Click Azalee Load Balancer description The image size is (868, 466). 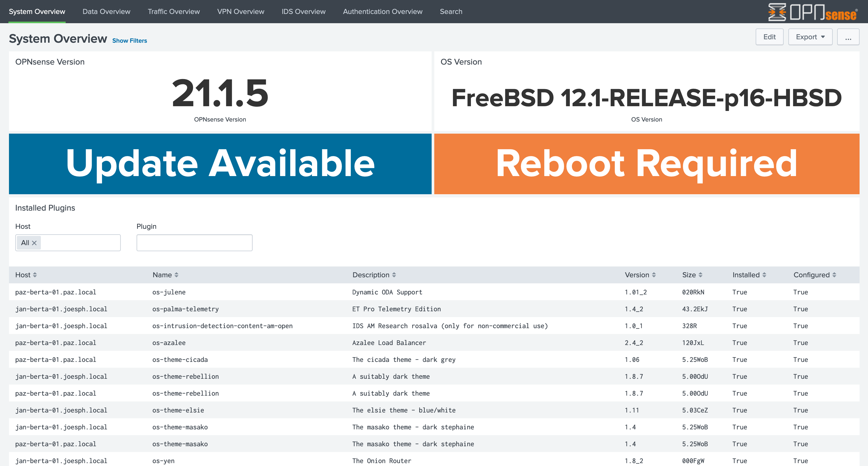click(x=389, y=343)
